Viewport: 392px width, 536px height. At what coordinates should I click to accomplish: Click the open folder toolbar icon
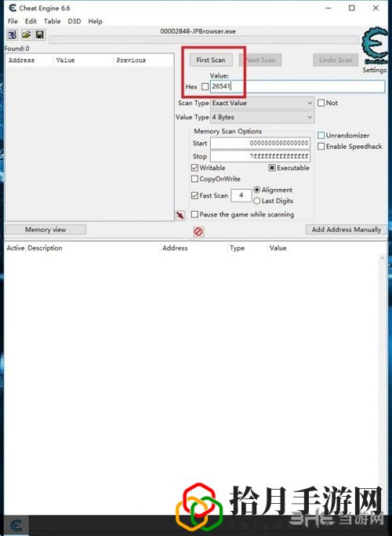tap(27, 35)
